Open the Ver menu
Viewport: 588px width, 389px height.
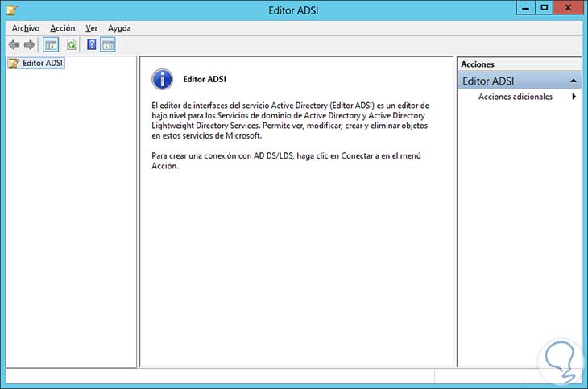[92, 28]
